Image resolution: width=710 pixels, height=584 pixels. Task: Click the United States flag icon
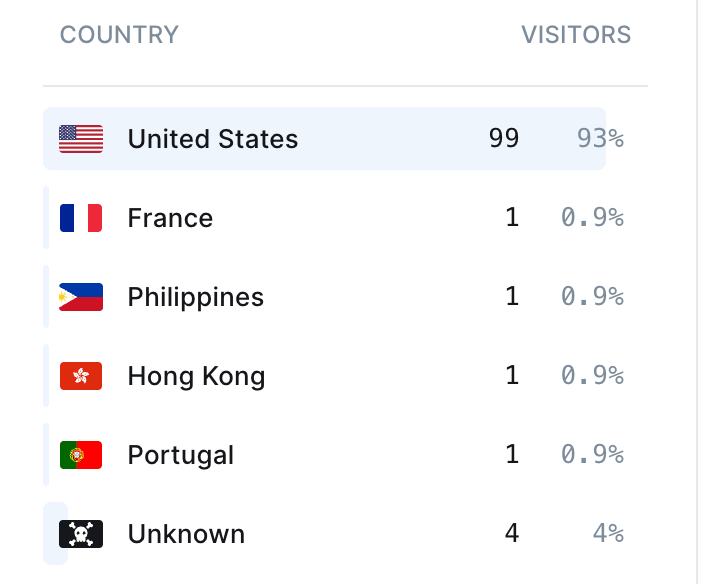(x=81, y=139)
